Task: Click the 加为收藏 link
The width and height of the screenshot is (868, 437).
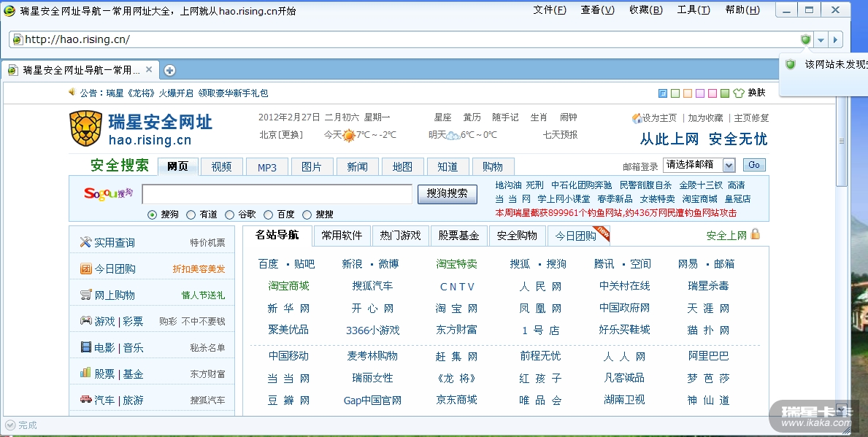Action: point(705,118)
